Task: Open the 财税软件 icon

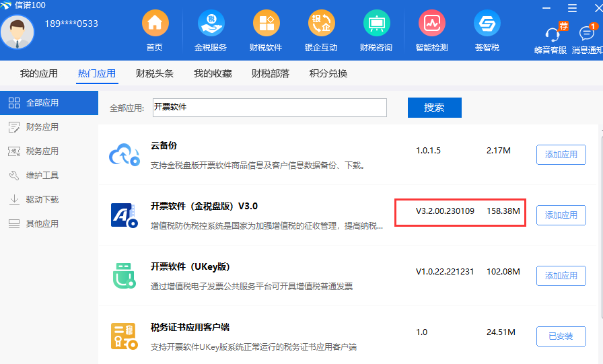Action: point(266,24)
